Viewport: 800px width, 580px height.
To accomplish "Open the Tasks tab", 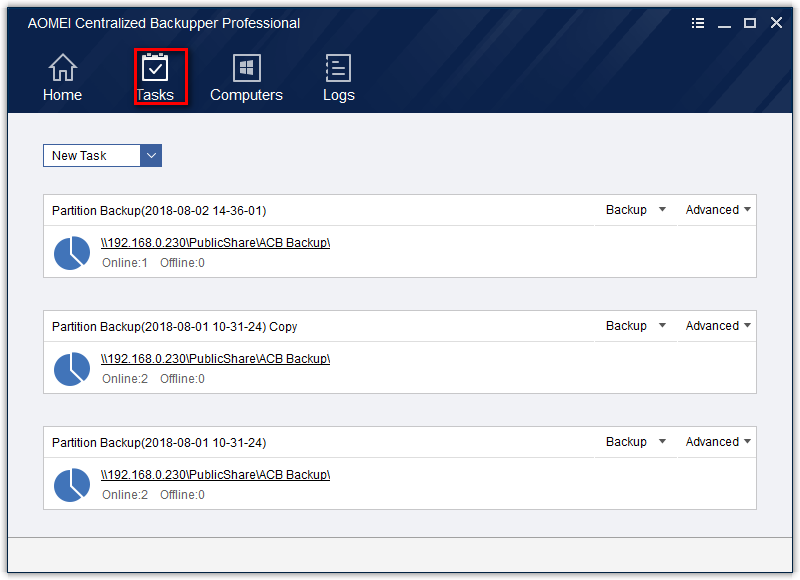I will tap(155, 77).
